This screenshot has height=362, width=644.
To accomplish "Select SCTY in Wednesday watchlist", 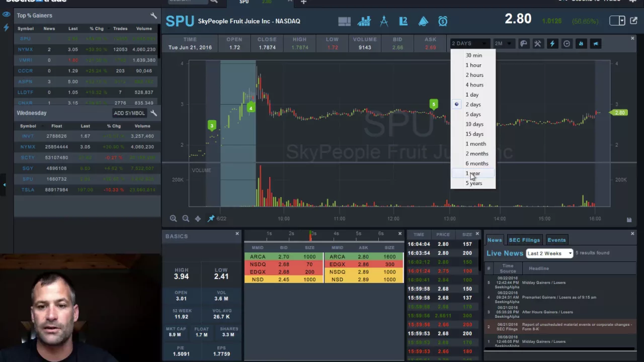I will [x=28, y=157].
